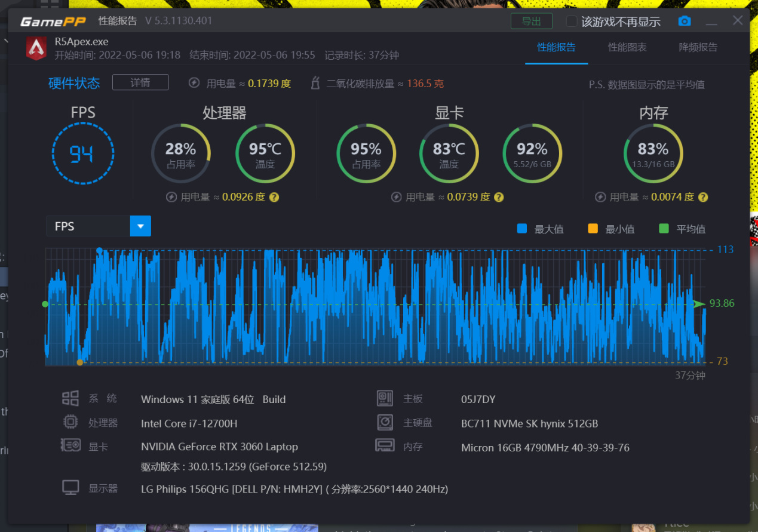Viewport: 758px width, 532px height.
Task: Click the FPS 94 circular gauge
Action: pos(83,153)
